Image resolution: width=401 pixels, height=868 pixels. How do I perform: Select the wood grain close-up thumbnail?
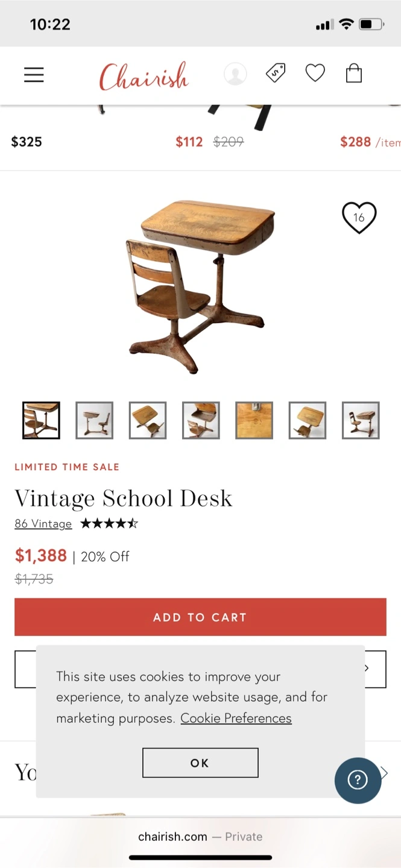[x=254, y=420]
